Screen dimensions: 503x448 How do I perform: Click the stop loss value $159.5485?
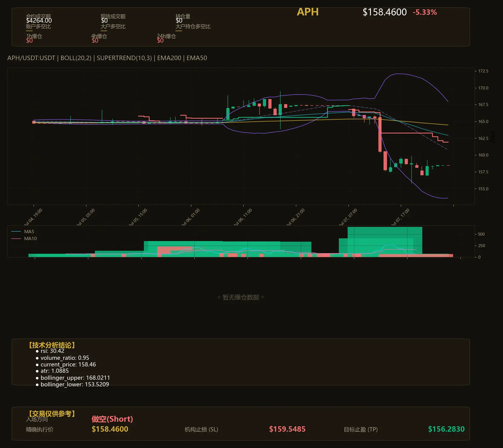287,429
